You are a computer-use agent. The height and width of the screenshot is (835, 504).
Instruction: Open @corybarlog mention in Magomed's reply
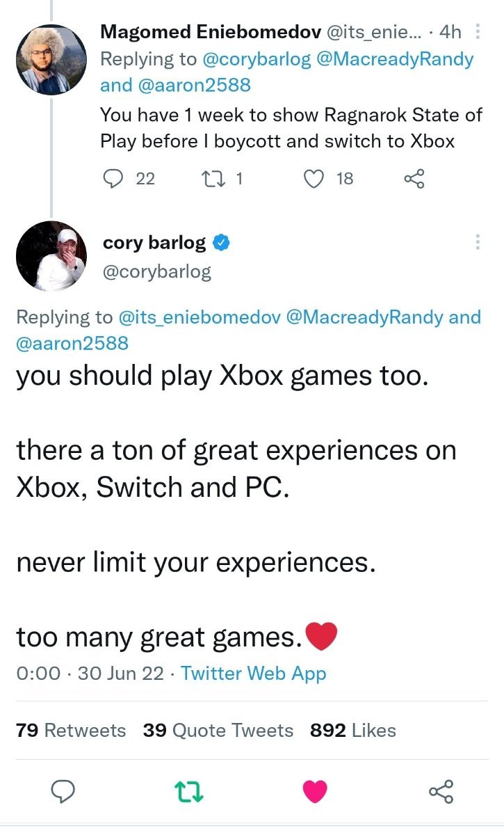pyautogui.click(x=256, y=59)
